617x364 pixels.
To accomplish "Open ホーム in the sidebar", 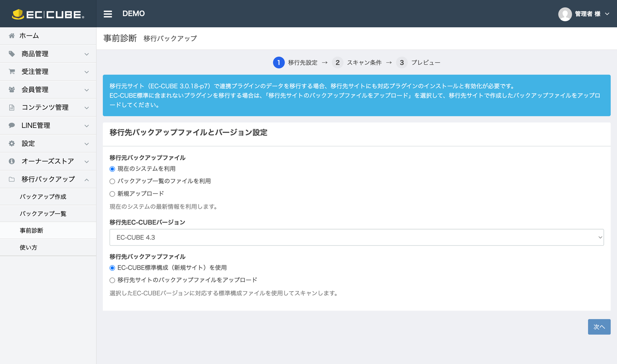I will [x=48, y=36].
